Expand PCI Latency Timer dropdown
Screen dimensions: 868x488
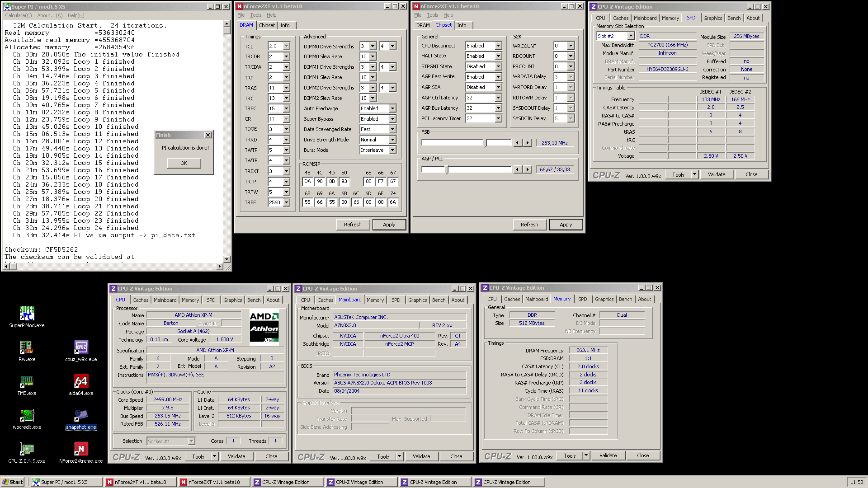498,118
